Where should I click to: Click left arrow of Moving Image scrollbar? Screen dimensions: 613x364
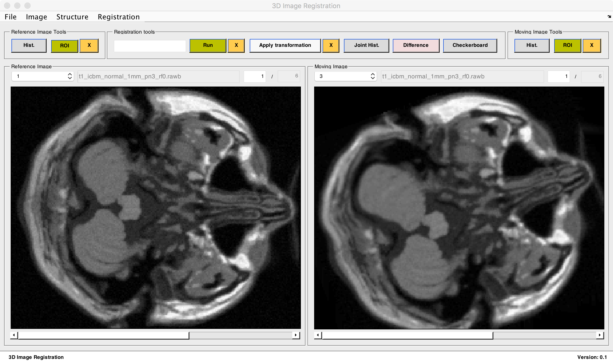click(318, 335)
